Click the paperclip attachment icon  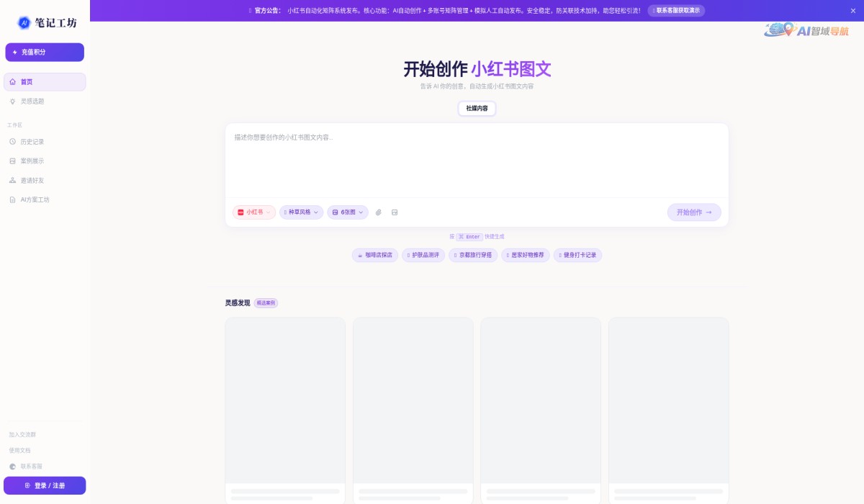pyautogui.click(x=379, y=212)
